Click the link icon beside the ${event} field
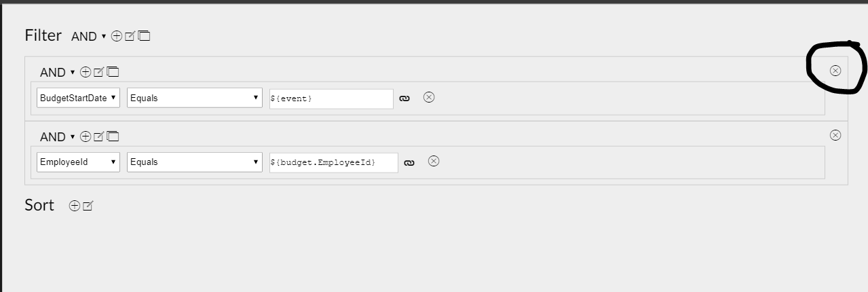The height and width of the screenshot is (292, 868). pos(404,98)
